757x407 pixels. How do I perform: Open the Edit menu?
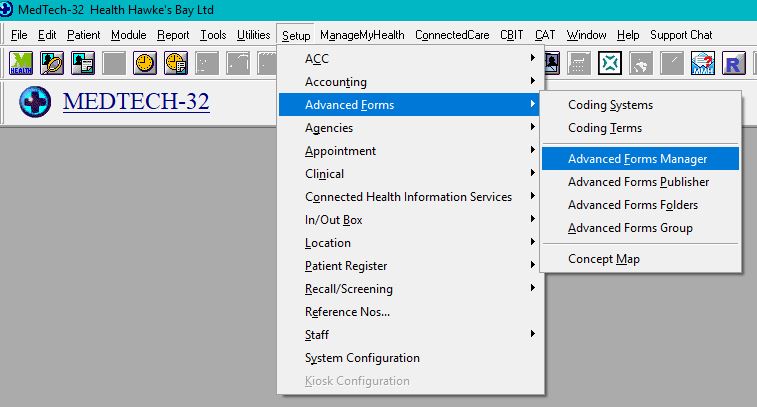click(47, 35)
